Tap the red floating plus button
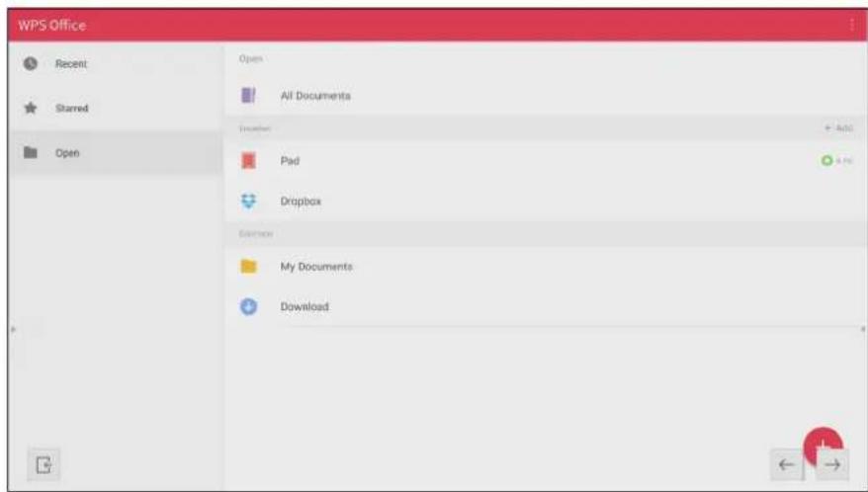This screenshot has height=492, width=868. point(823,445)
